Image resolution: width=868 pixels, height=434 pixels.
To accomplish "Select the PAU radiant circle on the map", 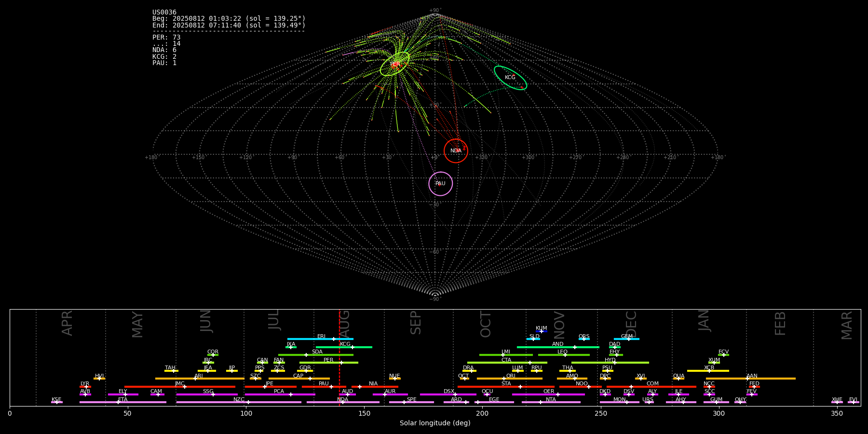I will coord(440,184).
